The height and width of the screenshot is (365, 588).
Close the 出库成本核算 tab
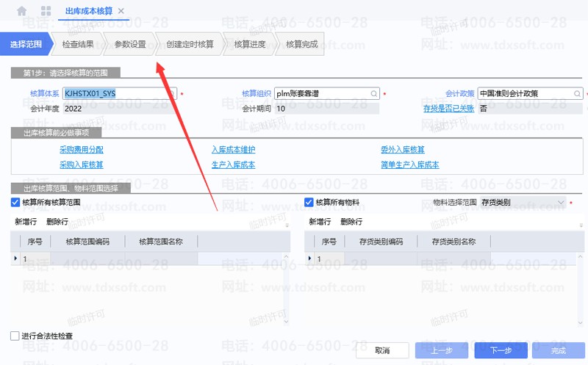(121, 11)
